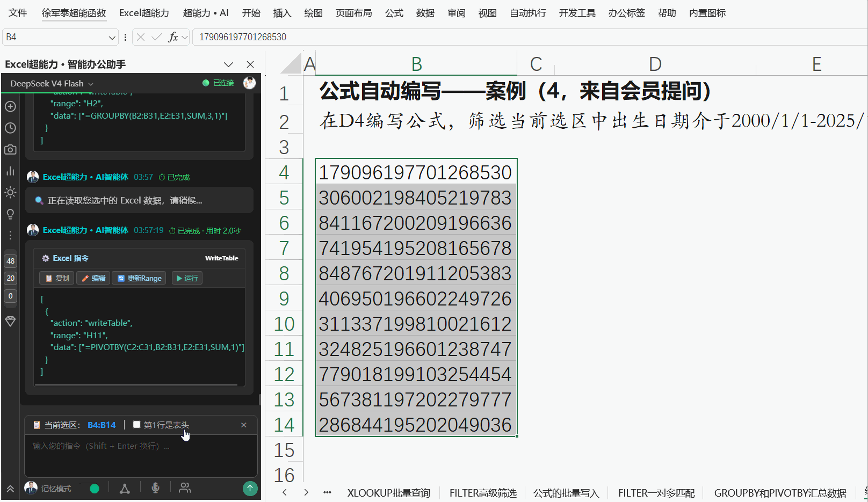Click the three-dot handle beside Name Box
The height and width of the screenshot is (502, 868).
125,37
